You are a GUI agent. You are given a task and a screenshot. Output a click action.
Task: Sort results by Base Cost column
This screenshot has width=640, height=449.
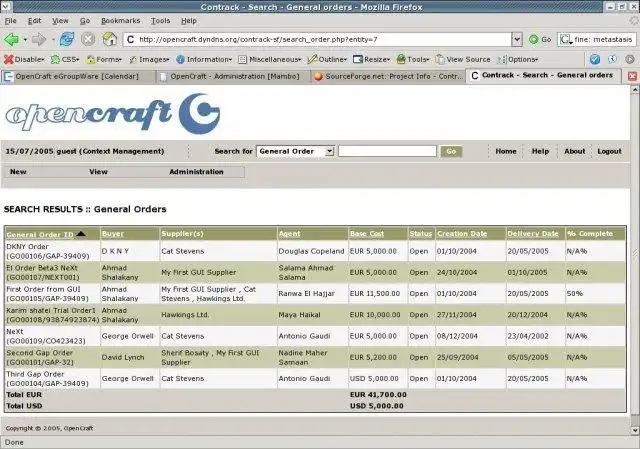(x=367, y=234)
